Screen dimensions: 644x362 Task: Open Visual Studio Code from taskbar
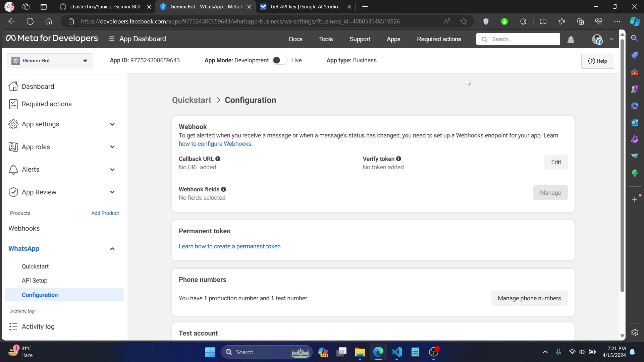pyautogui.click(x=397, y=352)
